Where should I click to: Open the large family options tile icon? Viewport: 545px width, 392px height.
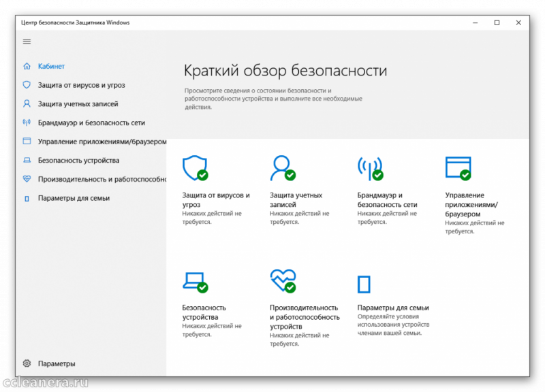tap(364, 284)
